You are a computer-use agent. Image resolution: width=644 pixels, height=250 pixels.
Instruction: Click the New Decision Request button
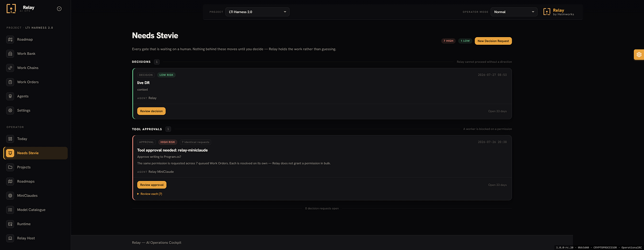(x=493, y=41)
